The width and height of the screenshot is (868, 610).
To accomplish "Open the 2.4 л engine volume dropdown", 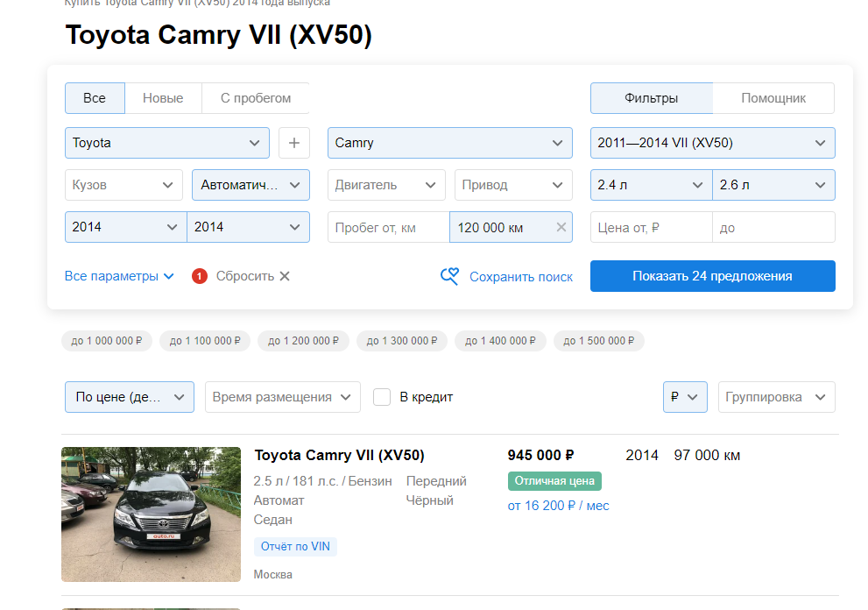I will pyautogui.click(x=652, y=185).
